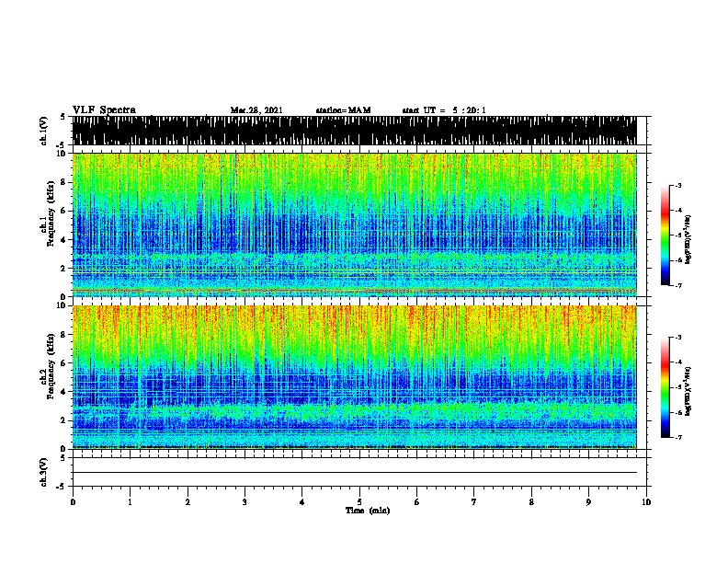
Task: Click the "start UT = 5 : 20: 1" text
Action: (444, 110)
